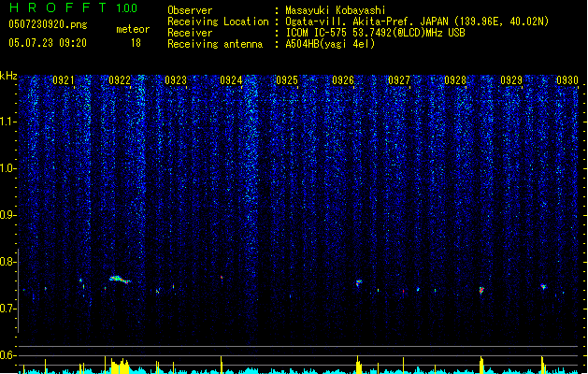Click the tall yellow power spike below 0924

point(222,365)
